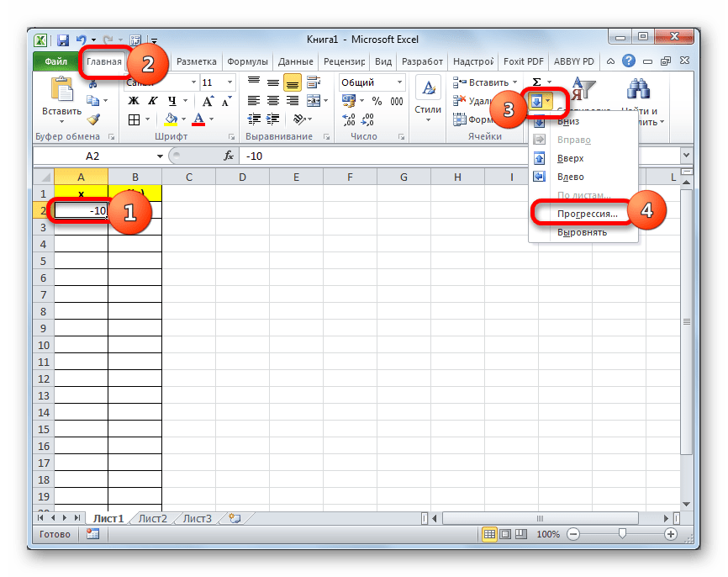728x577 pixels.
Task: Open the font size 11 dropdown
Action: (x=229, y=82)
